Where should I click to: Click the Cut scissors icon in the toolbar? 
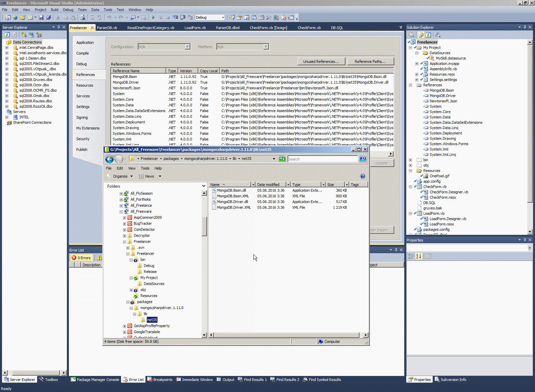click(58, 17)
